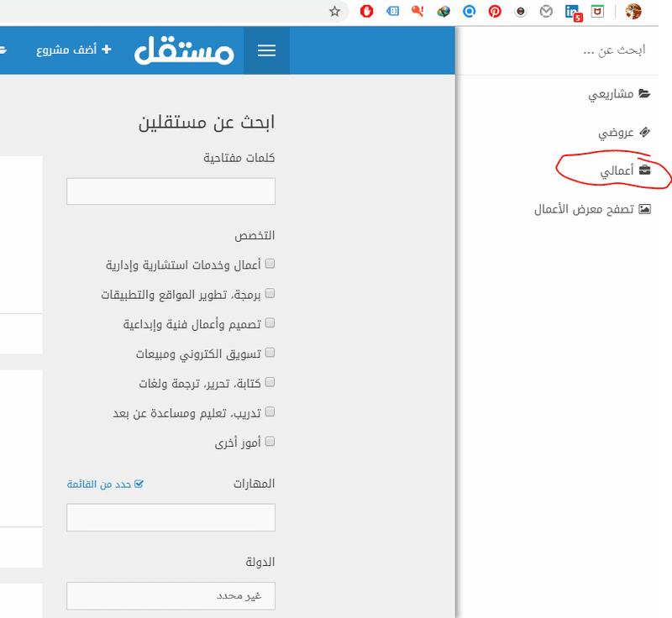Check the أمور أخرى checkbox
672x618 pixels.
[270, 441]
